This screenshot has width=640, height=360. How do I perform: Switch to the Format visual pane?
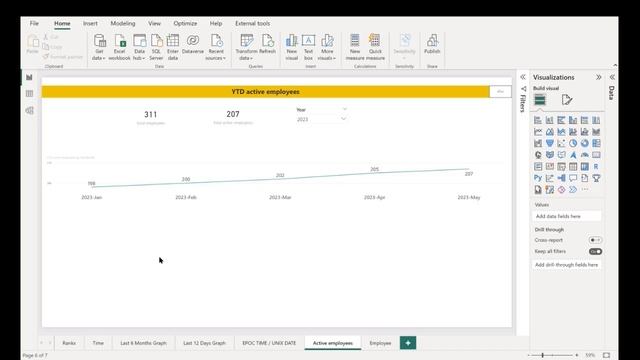[x=567, y=100]
